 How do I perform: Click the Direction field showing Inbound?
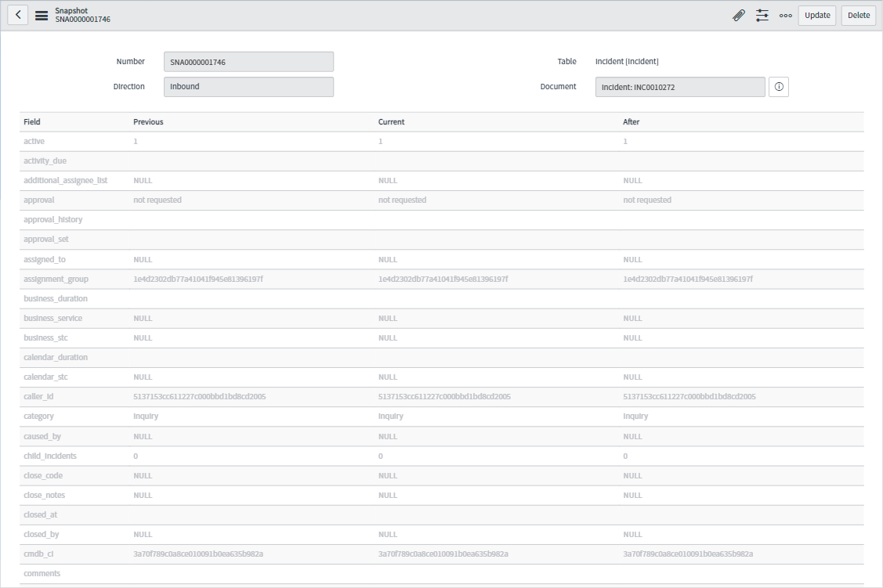click(248, 86)
